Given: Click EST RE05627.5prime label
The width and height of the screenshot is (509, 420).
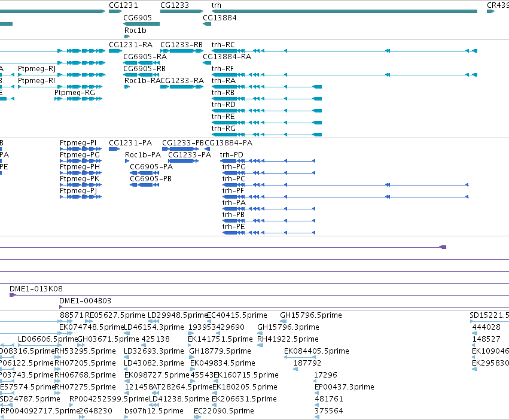Looking at the screenshot, I should [115, 315].
